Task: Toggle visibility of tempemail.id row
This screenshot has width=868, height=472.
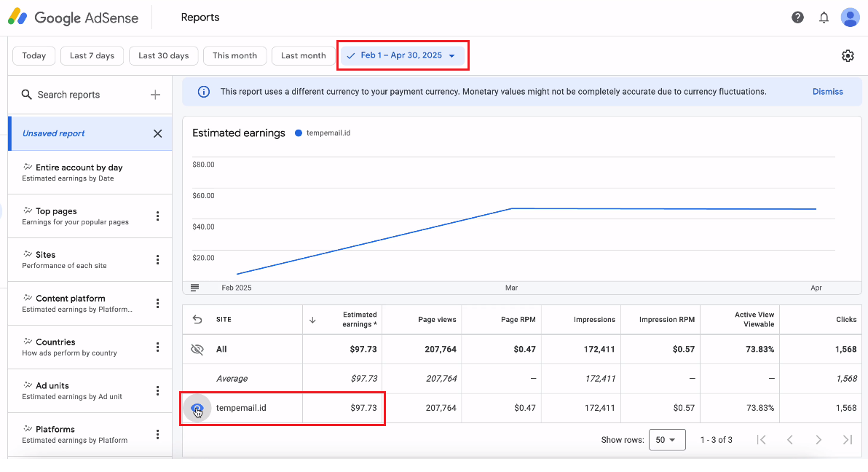Action: 197,409
